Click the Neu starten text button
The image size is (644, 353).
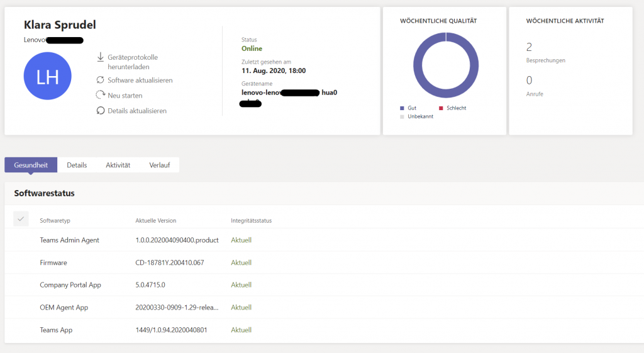[x=125, y=96]
